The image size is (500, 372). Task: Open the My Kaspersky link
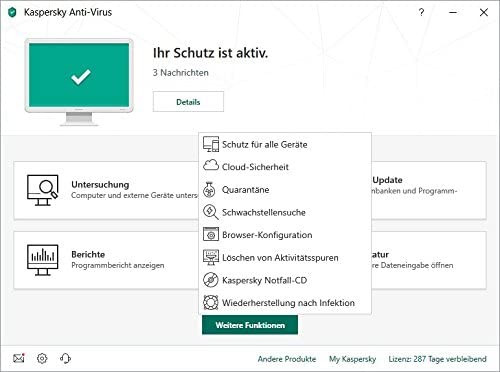pyautogui.click(x=352, y=359)
